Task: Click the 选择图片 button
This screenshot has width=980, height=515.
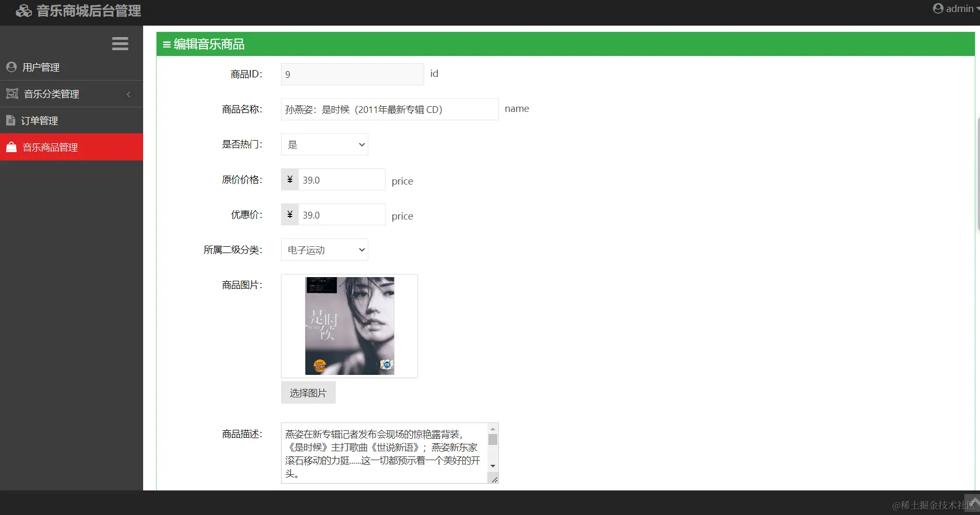Action: (x=308, y=393)
